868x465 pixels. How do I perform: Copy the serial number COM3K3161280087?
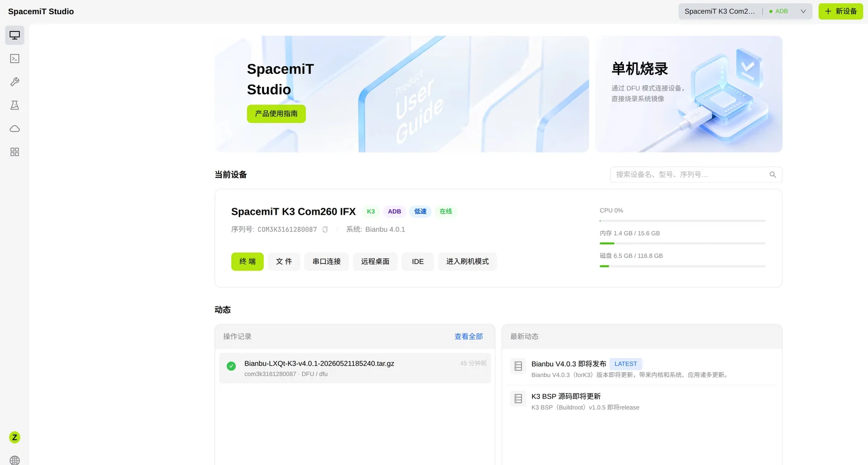point(325,230)
